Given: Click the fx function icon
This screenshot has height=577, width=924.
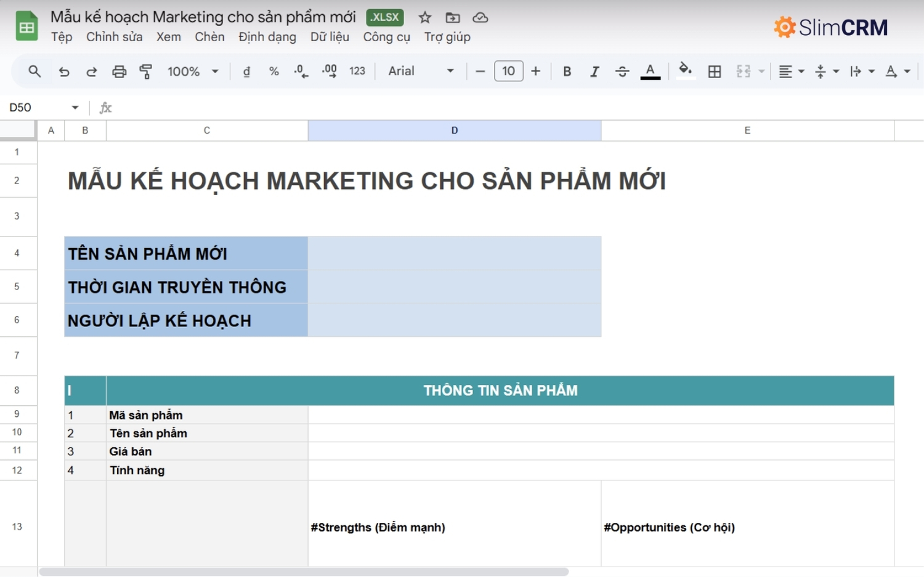Looking at the screenshot, I should click(105, 108).
